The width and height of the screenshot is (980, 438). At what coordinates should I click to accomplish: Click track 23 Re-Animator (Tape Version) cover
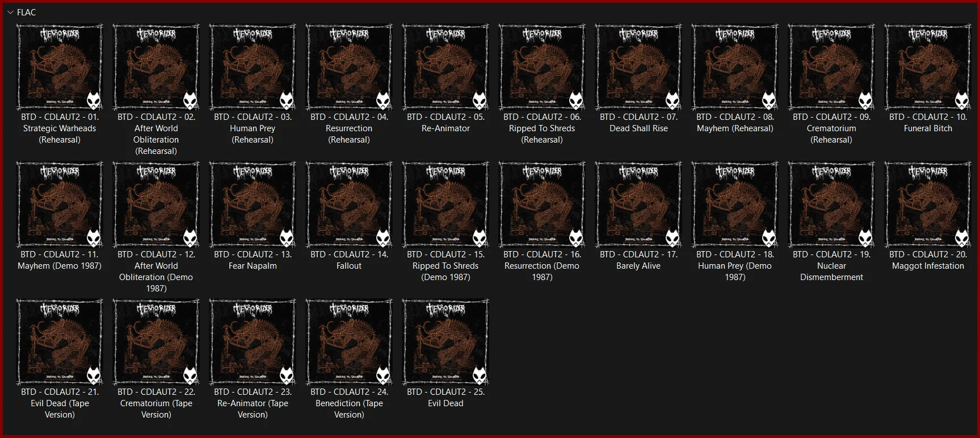pos(253,342)
